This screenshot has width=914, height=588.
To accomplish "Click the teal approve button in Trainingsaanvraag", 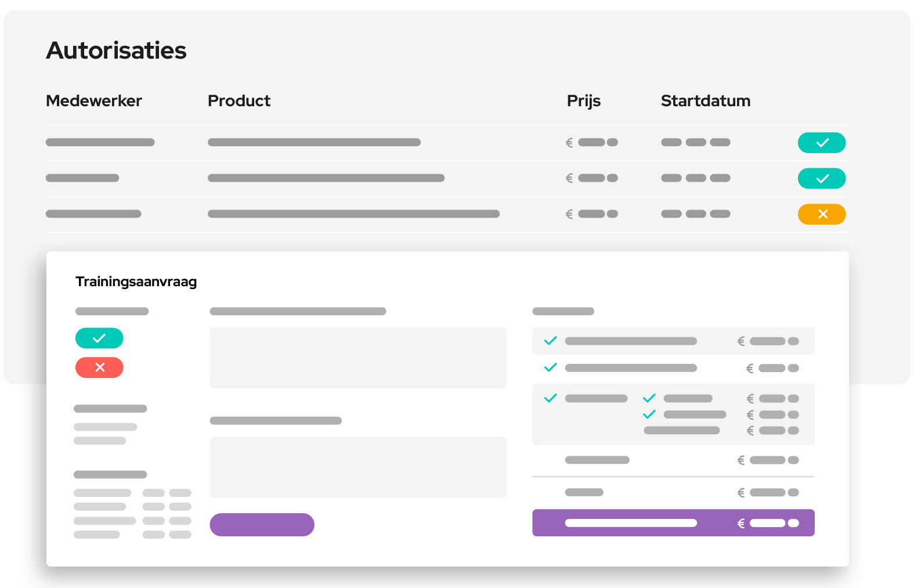I will (x=99, y=338).
